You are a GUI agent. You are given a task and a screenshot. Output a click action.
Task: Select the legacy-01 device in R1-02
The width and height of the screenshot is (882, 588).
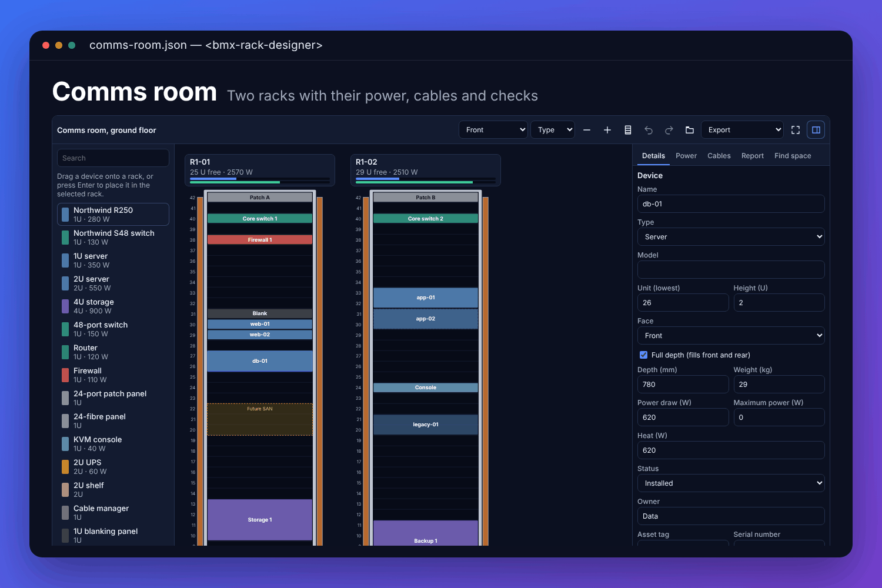(426, 425)
